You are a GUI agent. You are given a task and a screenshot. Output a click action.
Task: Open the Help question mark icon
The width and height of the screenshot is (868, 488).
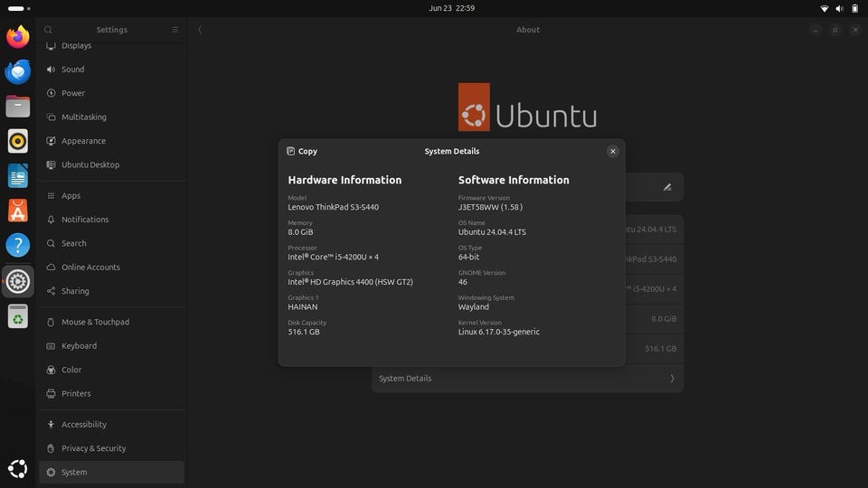coord(18,245)
